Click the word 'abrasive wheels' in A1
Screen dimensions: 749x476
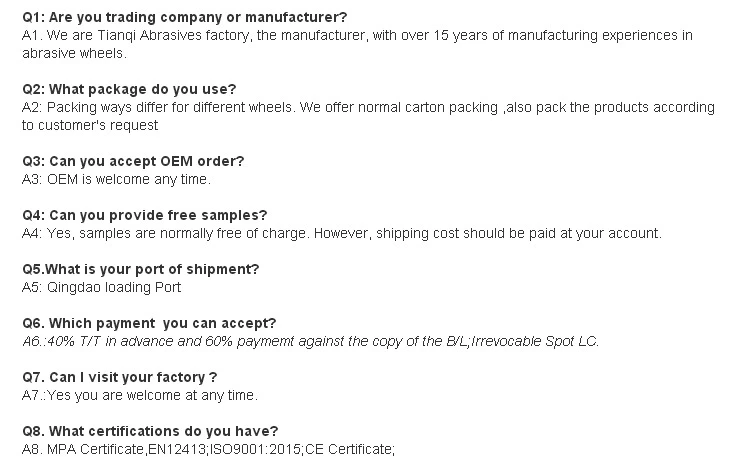point(75,54)
